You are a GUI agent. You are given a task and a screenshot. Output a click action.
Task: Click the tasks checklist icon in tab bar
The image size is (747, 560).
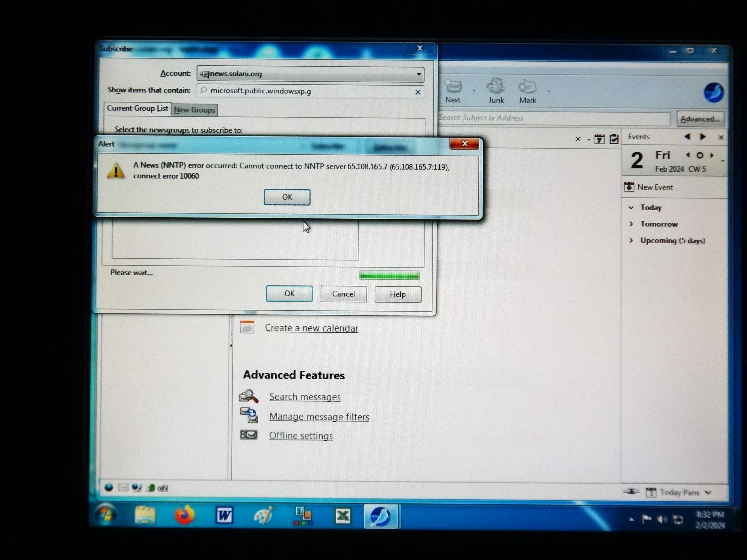pyautogui.click(x=614, y=139)
